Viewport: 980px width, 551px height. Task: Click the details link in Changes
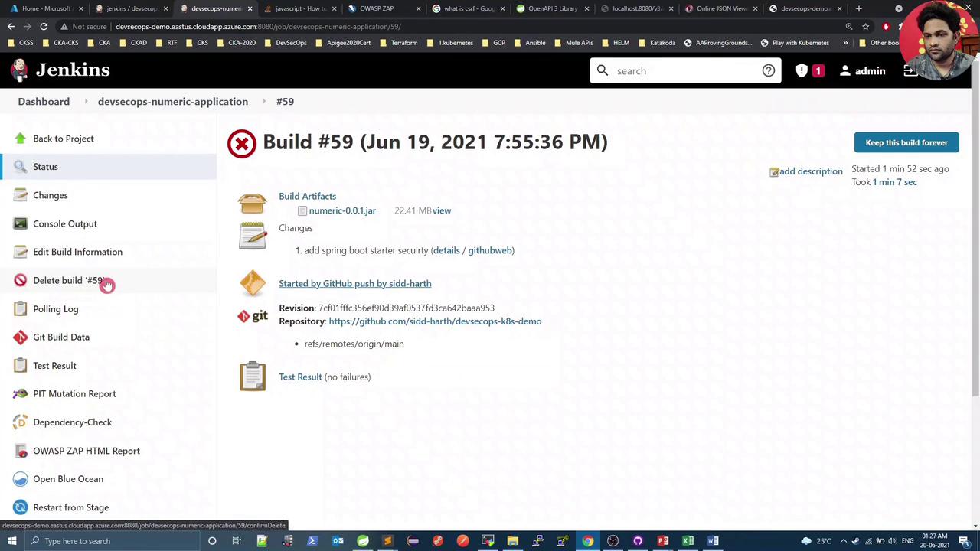tap(446, 250)
